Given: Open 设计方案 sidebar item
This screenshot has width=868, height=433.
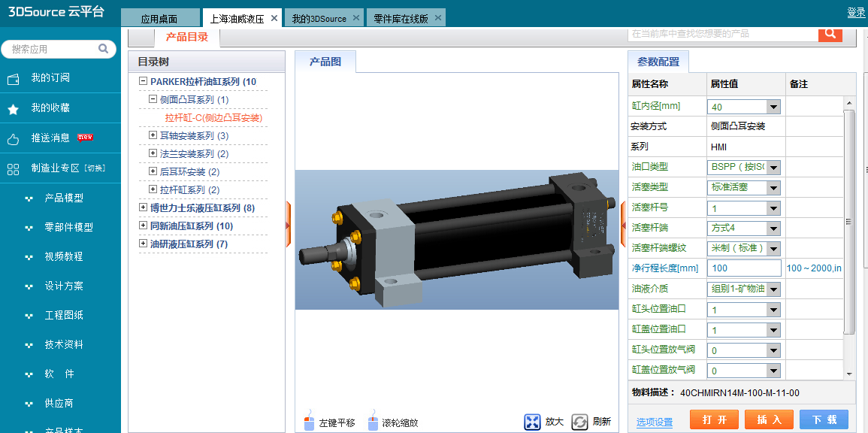Looking at the screenshot, I should (64, 286).
